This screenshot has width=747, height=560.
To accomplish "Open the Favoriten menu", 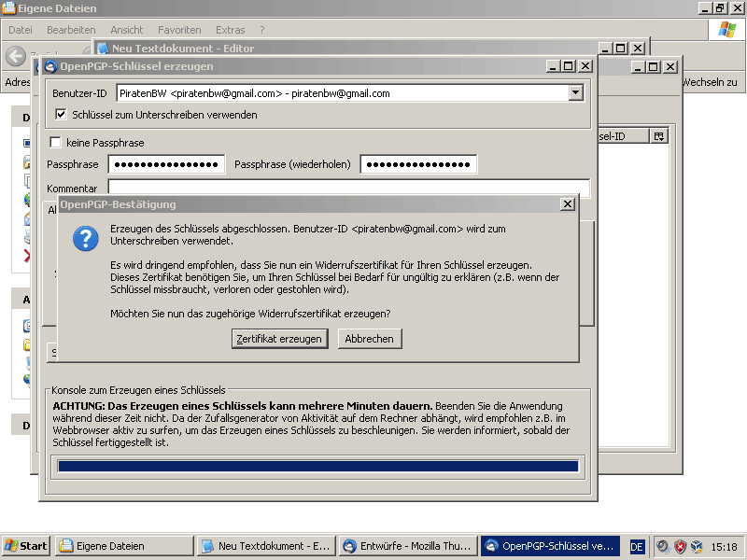I will pos(179,30).
